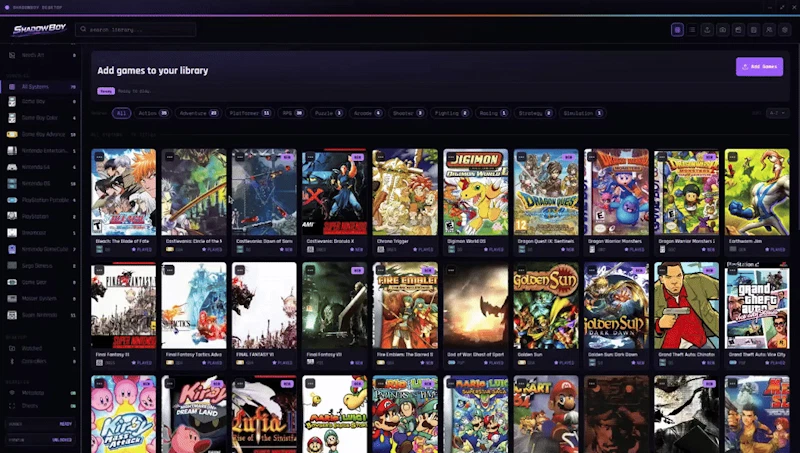Filter by Fighting genre chip
This screenshot has height=453, width=800.
pos(451,113)
